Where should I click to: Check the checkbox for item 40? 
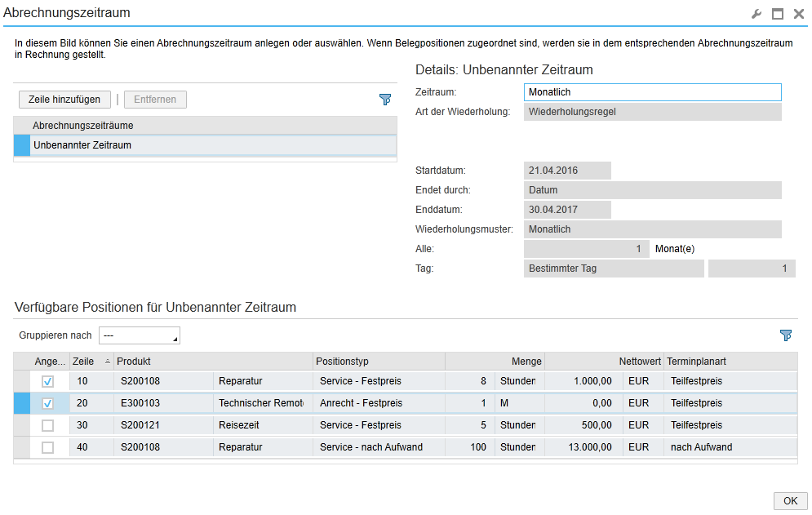(x=47, y=447)
